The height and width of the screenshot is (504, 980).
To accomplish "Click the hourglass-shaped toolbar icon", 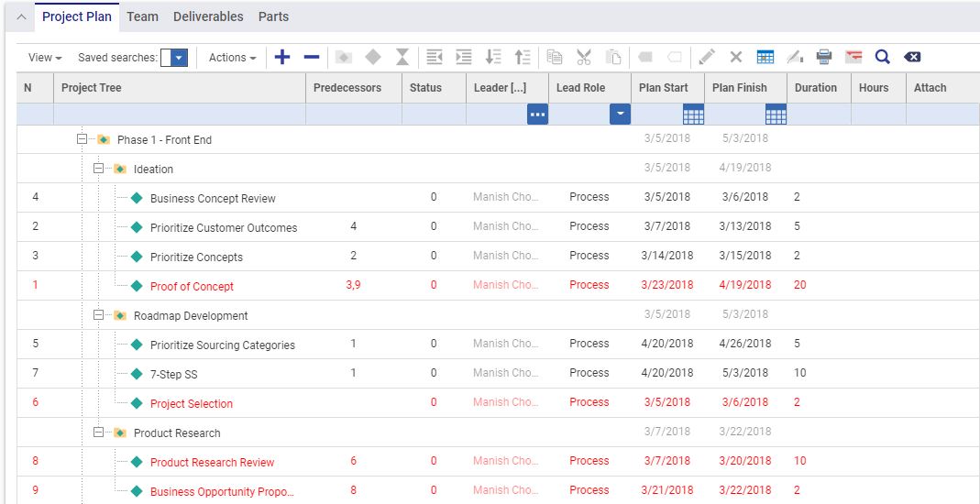I will point(402,58).
